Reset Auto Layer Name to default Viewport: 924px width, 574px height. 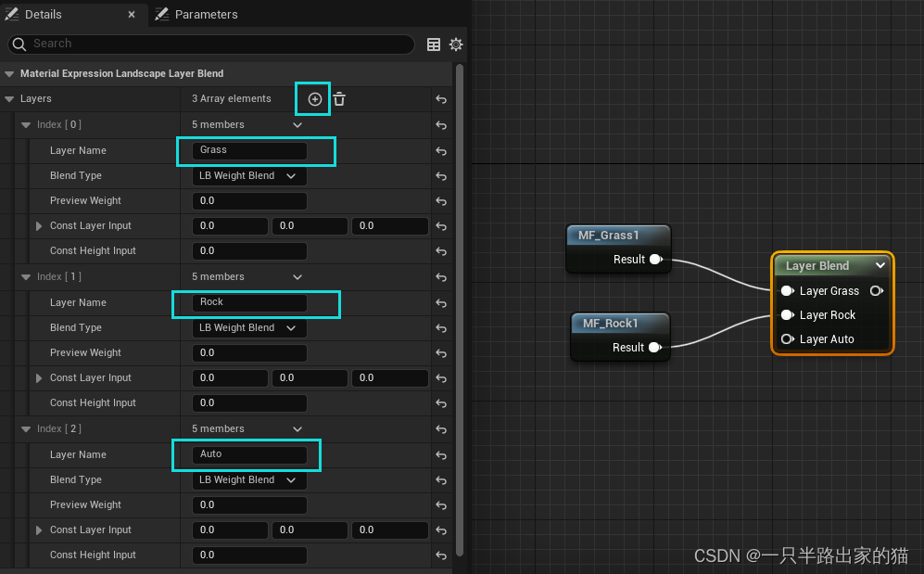pyautogui.click(x=441, y=455)
